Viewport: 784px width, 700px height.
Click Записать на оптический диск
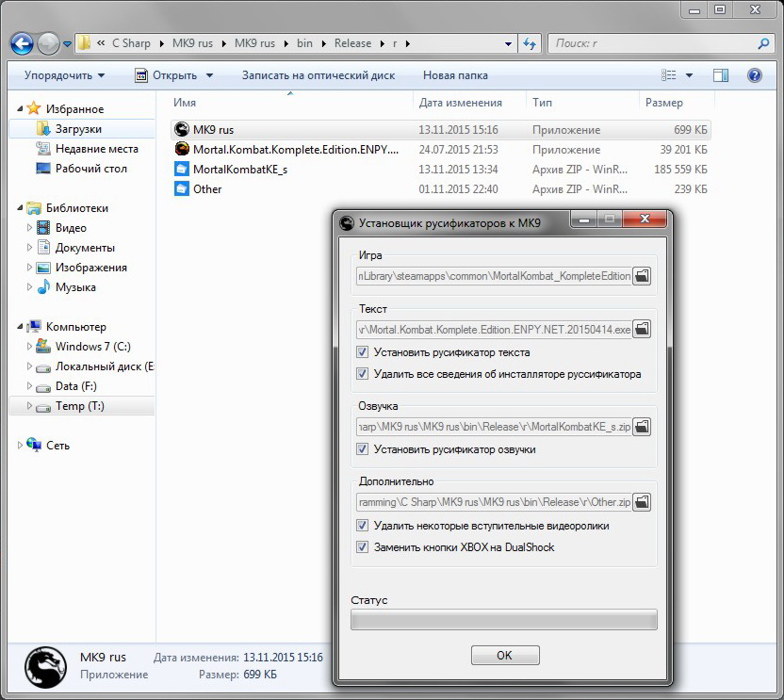click(x=318, y=75)
